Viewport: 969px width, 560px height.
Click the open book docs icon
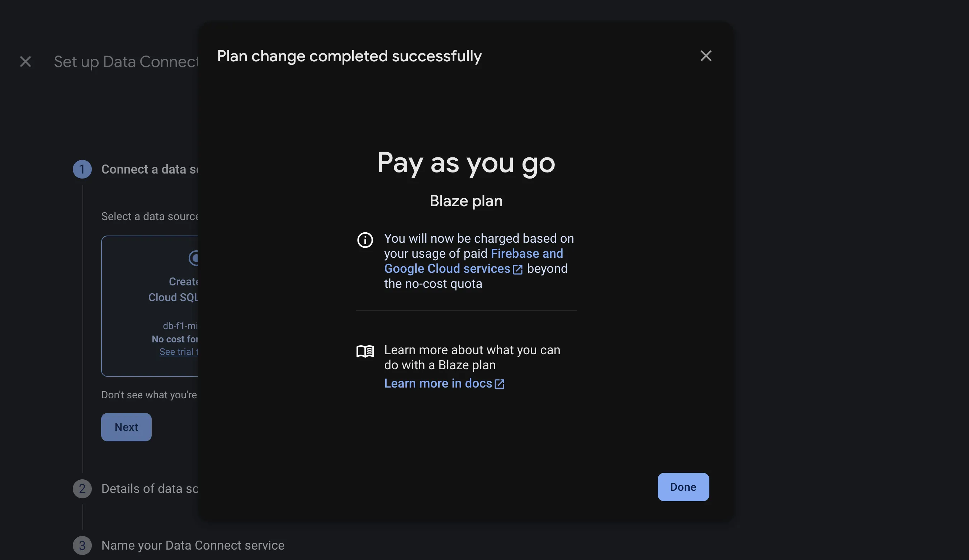tap(365, 351)
